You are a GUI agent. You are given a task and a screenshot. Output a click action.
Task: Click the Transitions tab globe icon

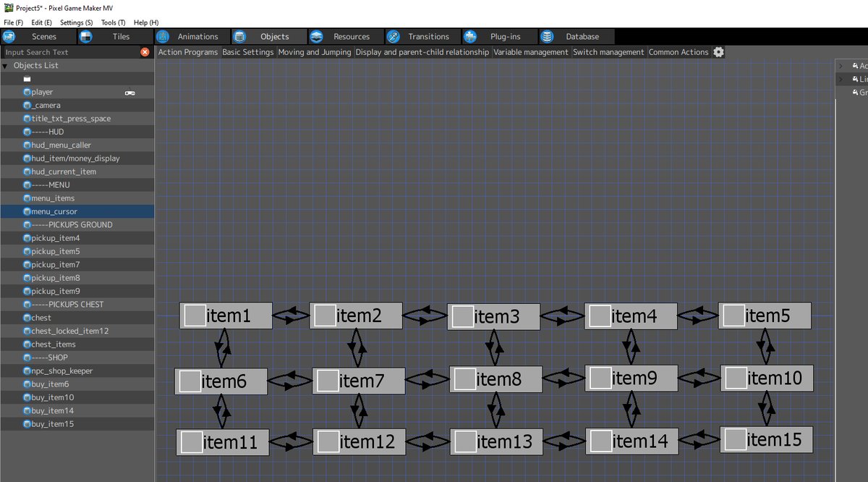click(x=393, y=35)
